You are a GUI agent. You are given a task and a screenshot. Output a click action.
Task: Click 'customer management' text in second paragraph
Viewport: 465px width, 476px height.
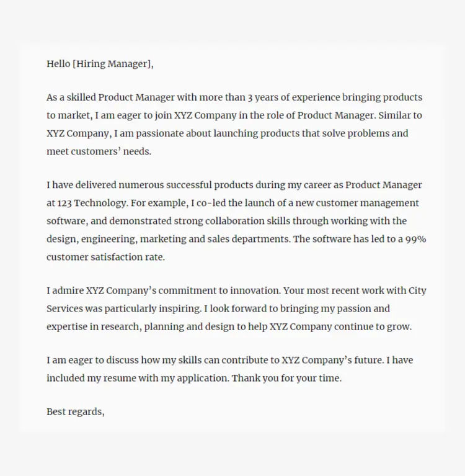click(367, 203)
